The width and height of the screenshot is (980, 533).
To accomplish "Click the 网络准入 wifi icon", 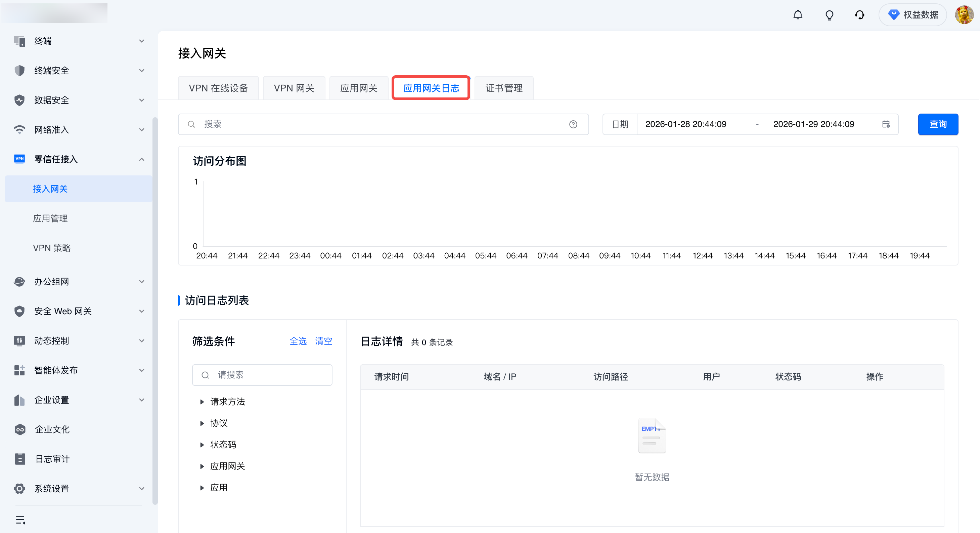I will [x=19, y=130].
